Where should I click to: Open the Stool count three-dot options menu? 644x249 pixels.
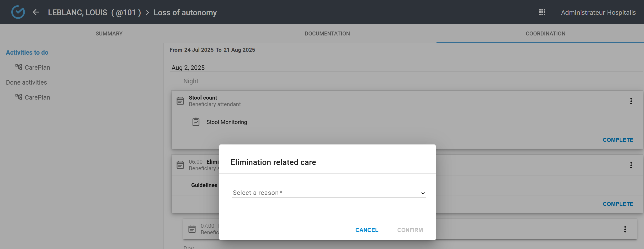631,101
